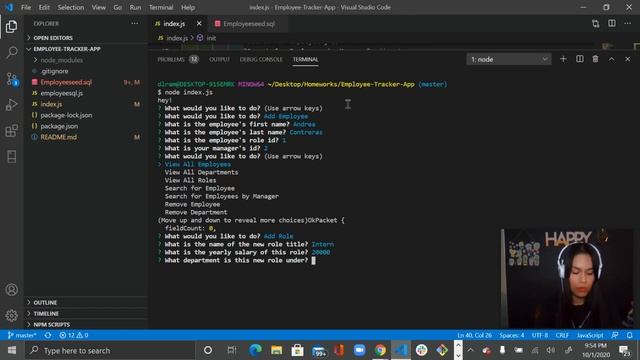640x360 pixels.
Task: Select the index.js editor tab
Action: coord(174,24)
